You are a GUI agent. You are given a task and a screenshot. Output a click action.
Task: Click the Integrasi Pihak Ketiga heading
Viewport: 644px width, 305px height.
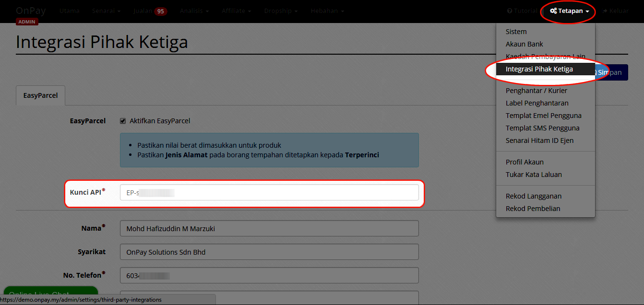(x=102, y=42)
